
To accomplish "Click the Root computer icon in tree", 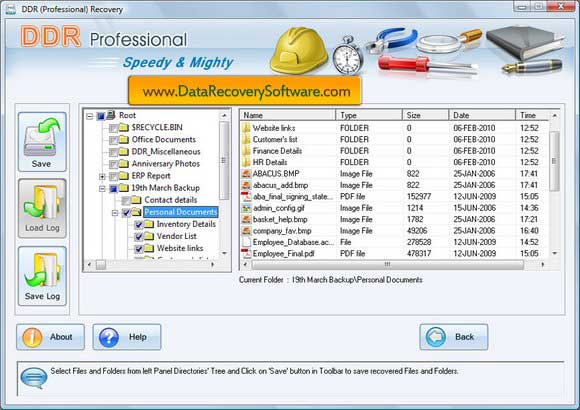I will [x=111, y=115].
